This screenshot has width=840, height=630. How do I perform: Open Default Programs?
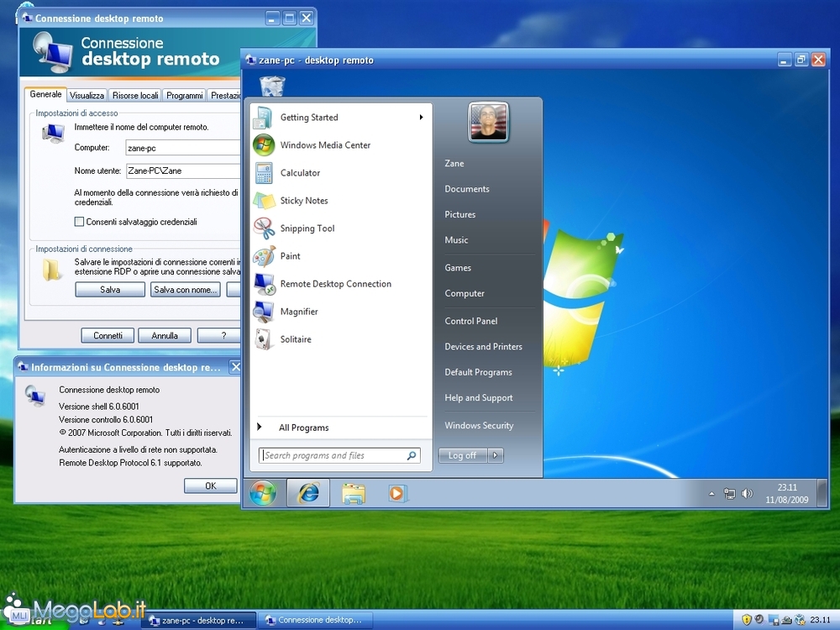[x=478, y=372]
